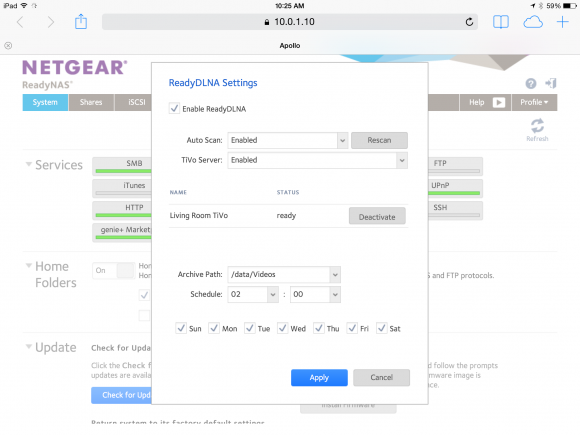Click the ReadyNAS logout icon
Viewport: 580px width, 435px height.
[x=551, y=83]
